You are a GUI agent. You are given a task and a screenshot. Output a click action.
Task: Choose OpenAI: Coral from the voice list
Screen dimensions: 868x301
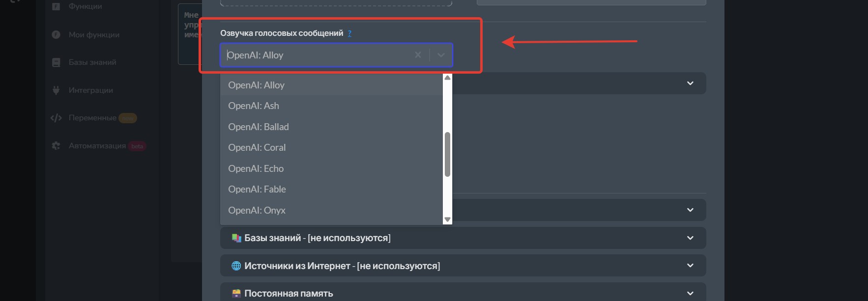(x=257, y=147)
